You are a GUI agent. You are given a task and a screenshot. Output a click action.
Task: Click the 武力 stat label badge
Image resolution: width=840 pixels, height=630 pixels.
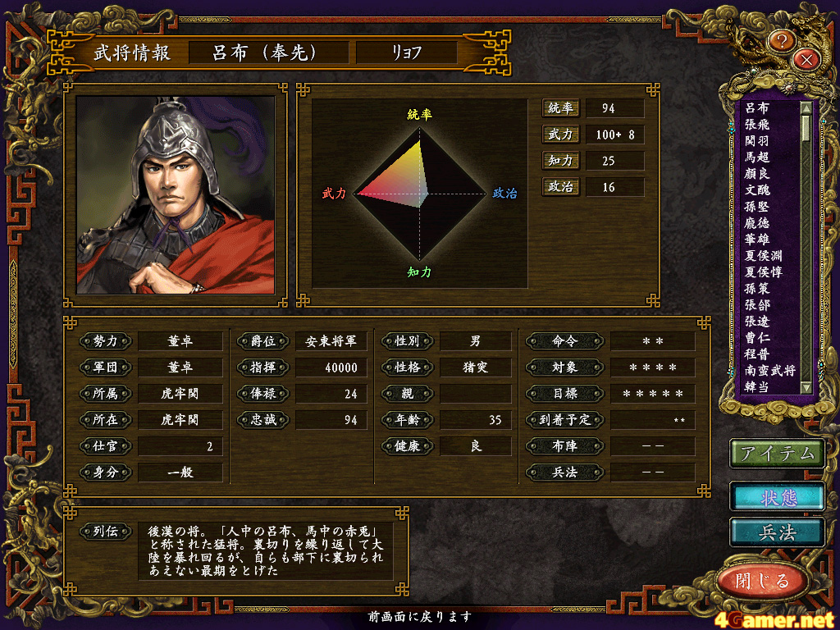[560, 135]
